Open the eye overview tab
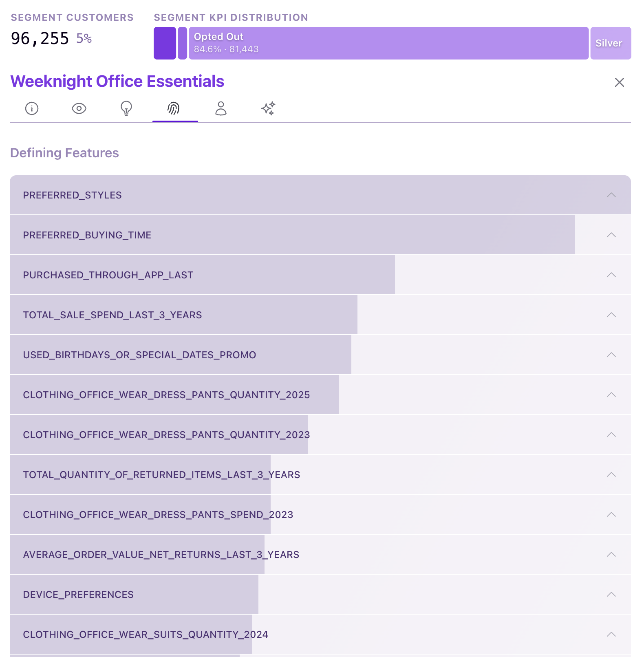644x657 pixels. pos(79,108)
